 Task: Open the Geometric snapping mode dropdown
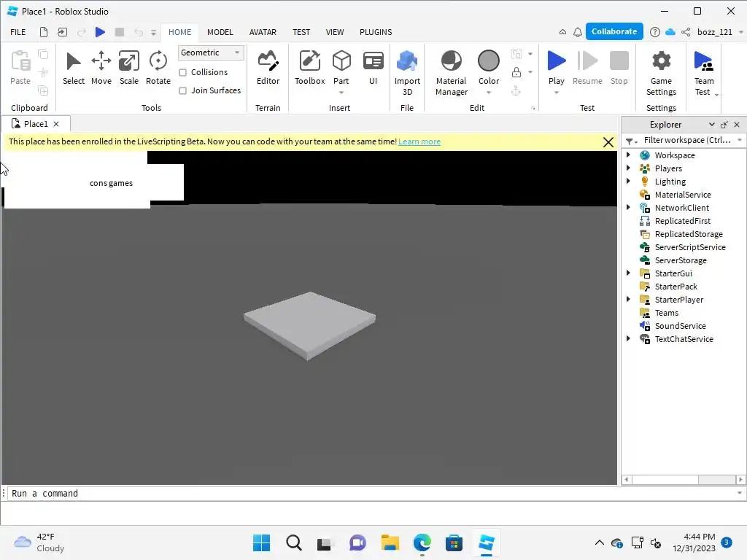[211, 52]
